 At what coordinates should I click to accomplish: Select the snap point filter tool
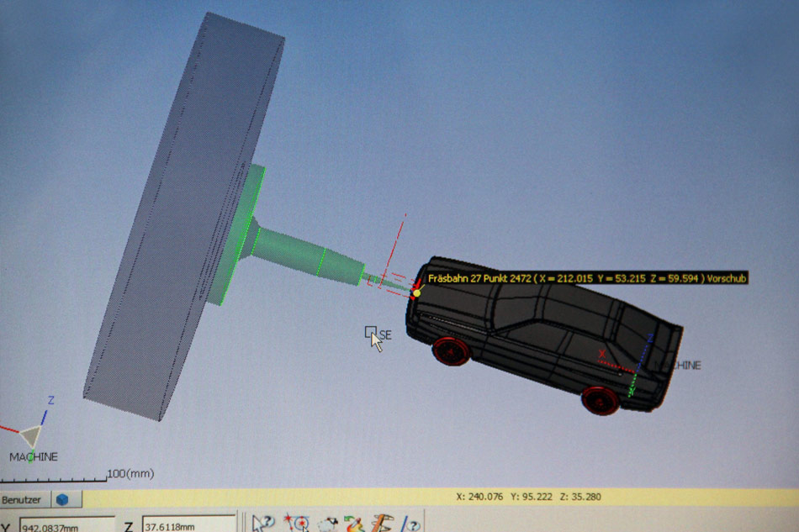coord(297,524)
